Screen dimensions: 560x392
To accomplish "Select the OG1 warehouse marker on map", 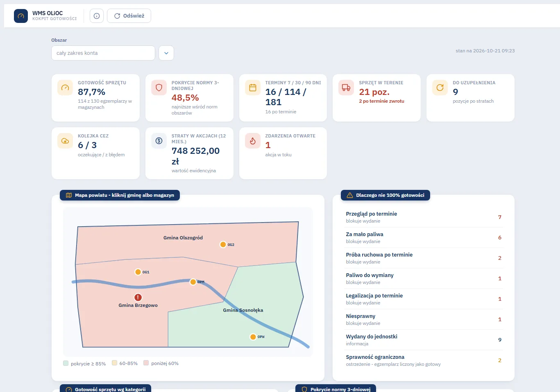I will [138, 272].
